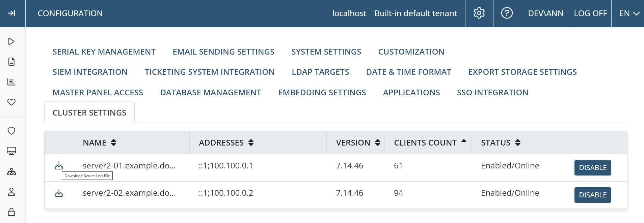Sort table by Clients Count column

464,141
